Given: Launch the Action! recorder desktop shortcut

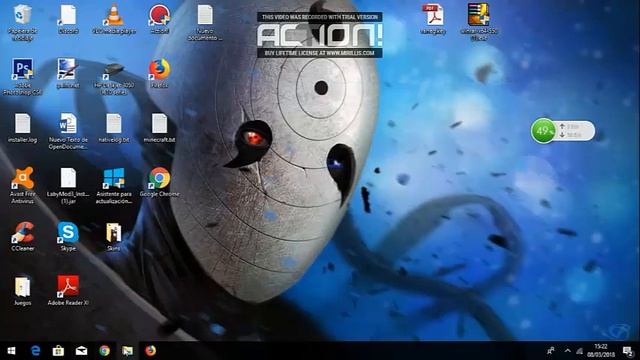Looking at the screenshot, I should click(159, 16).
